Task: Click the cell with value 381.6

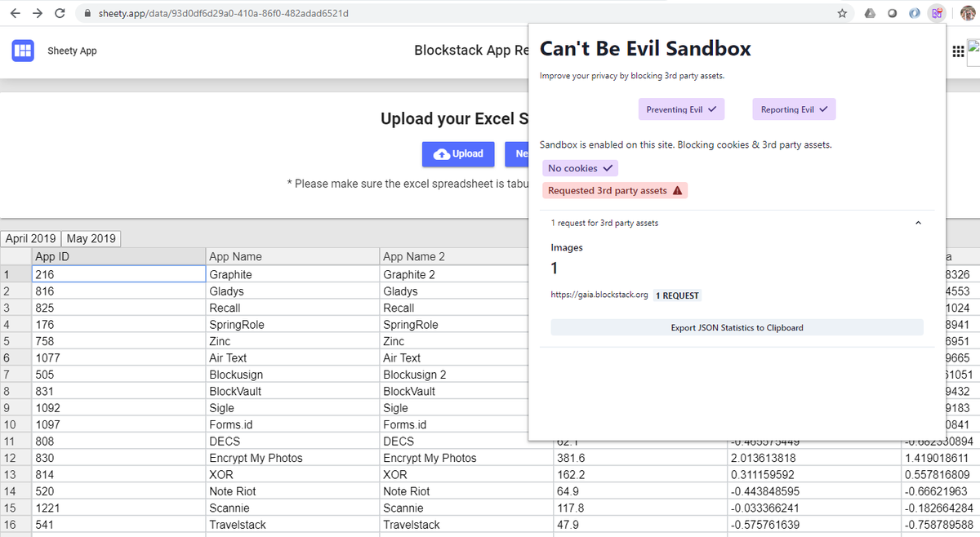Action: (640, 458)
